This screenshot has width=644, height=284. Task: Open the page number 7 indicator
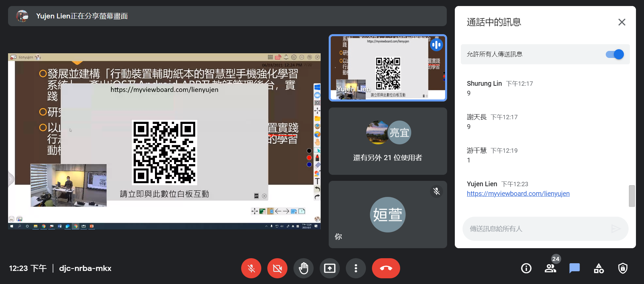pos(302,211)
